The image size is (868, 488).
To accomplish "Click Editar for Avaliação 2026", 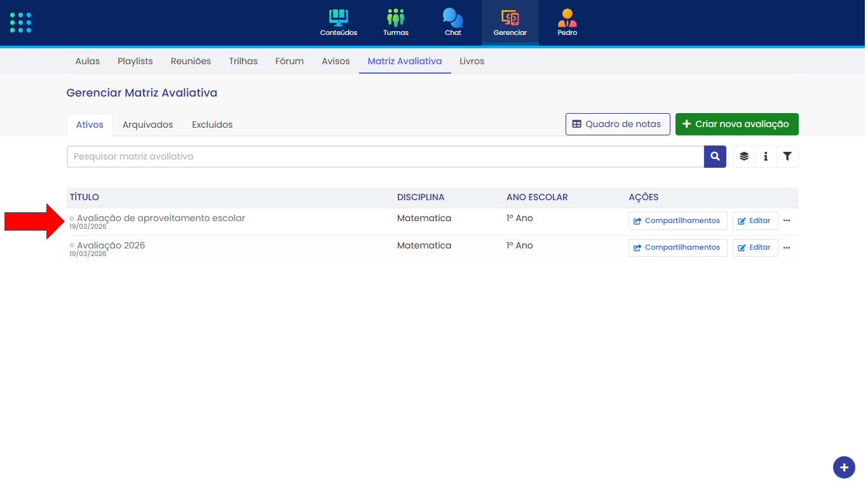I will [x=756, y=247].
